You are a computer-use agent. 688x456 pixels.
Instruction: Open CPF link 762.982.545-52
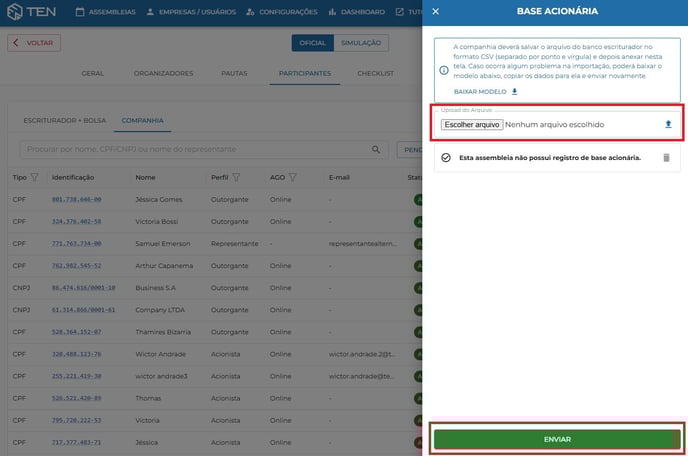[x=76, y=266]
